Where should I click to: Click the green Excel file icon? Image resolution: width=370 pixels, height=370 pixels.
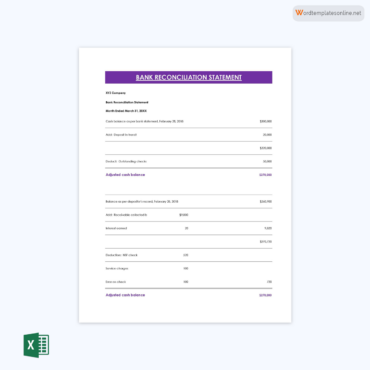click(x=36, y=345)
